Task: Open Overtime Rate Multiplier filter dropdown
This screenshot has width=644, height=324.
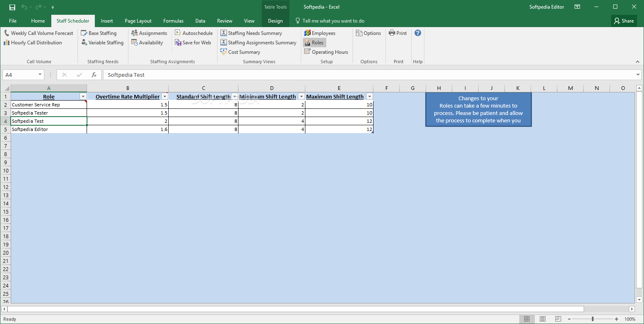Action: point(165,97)
